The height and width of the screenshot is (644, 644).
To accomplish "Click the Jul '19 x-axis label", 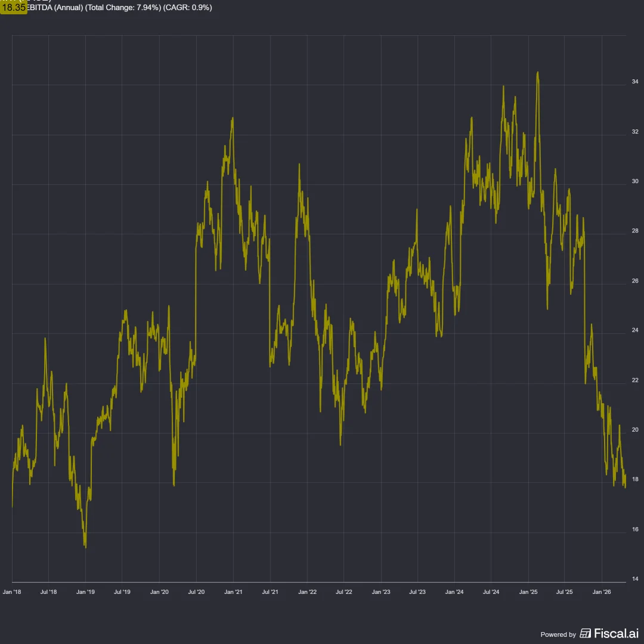I will 122,592.
